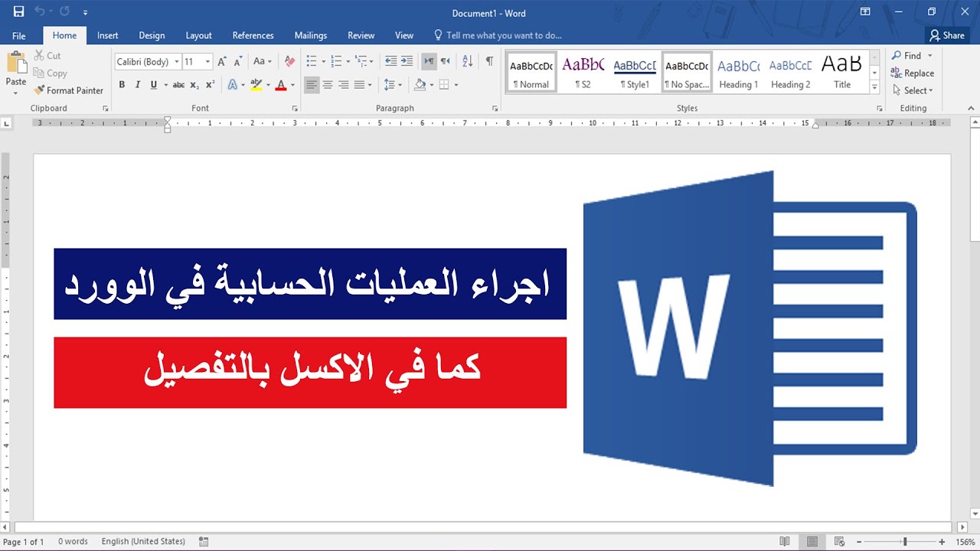The image size is (980, 551).
Task: Center align the text
Action: (x=328, y=85)
